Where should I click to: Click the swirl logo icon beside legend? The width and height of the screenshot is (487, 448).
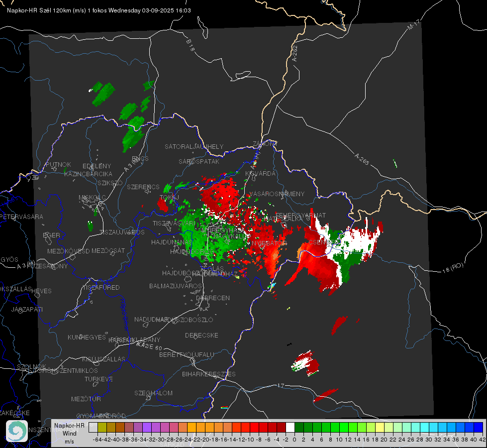coord(17,431)
